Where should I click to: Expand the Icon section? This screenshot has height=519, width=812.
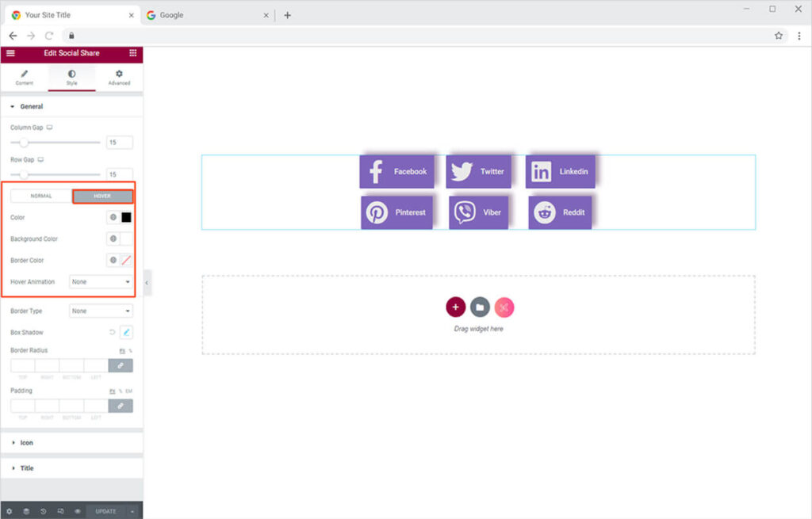[26, 443]
